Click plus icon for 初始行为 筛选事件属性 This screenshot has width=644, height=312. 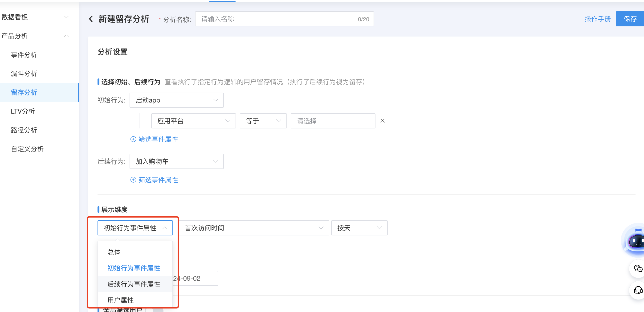point(133,139)
